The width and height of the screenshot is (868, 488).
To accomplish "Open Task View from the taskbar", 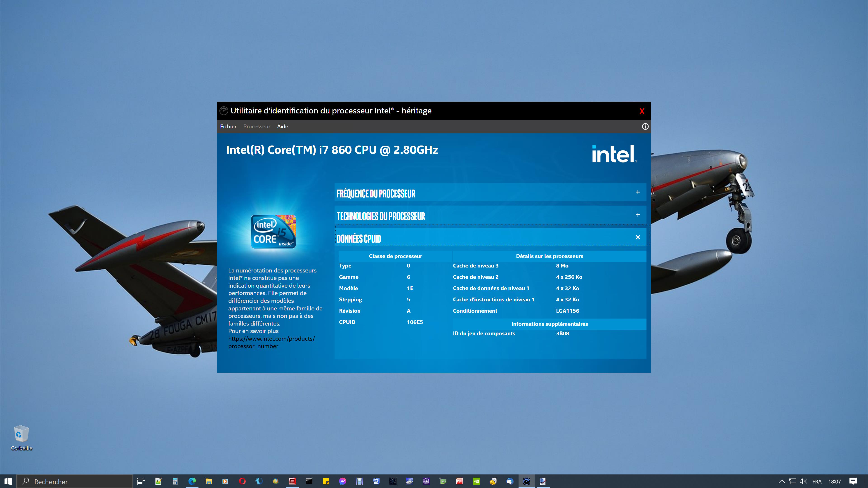I will click(141, 481).
